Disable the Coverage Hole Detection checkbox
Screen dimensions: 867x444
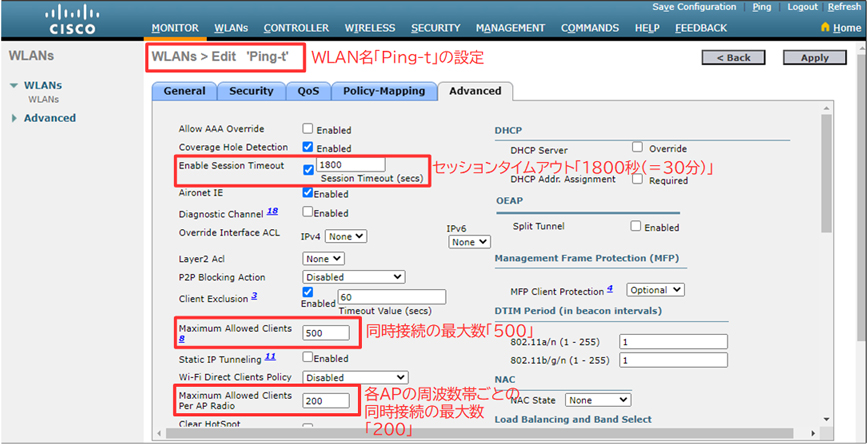[x=308, y=147]
